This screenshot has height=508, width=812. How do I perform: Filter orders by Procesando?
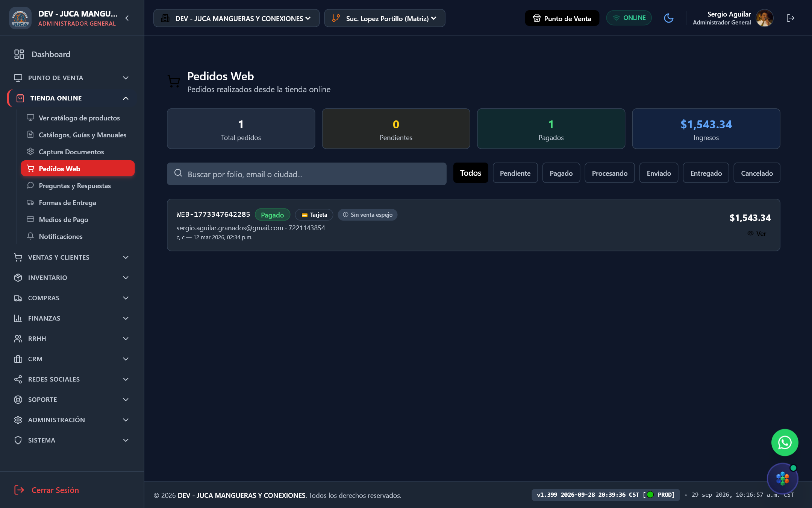click(x=609, y=173)
